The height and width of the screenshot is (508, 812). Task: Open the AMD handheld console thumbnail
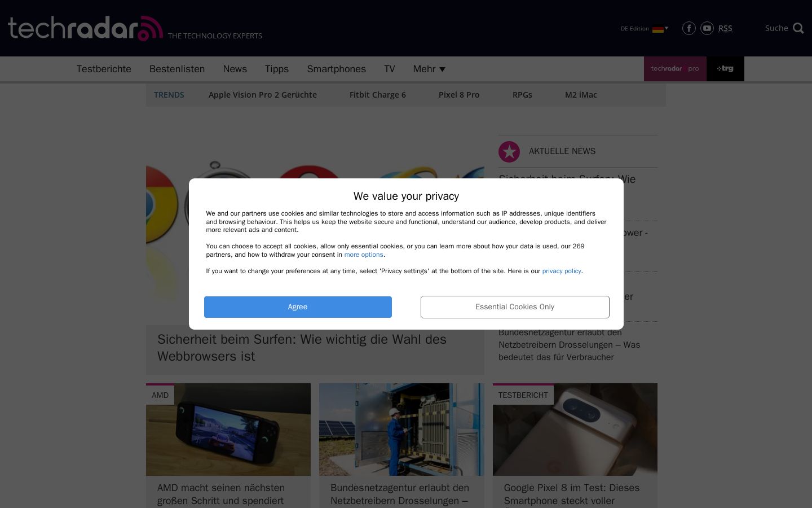[x=228, y=430]
